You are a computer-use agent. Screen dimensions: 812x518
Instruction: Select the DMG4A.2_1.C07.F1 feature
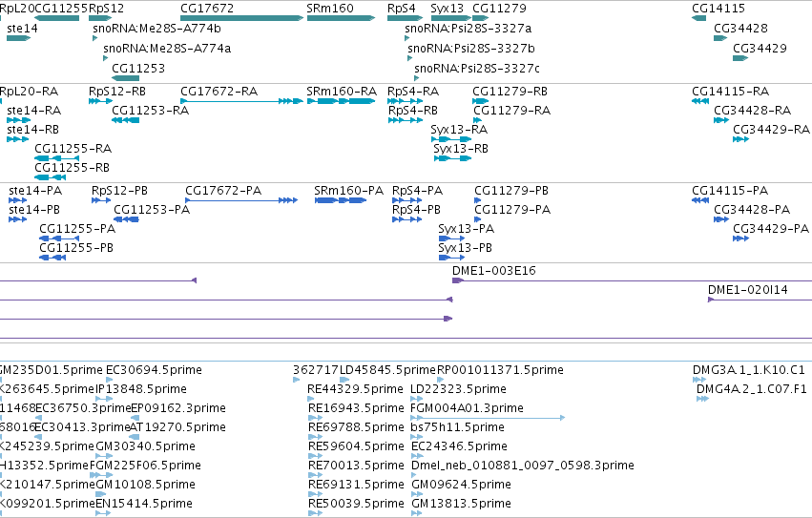pyautogui.click(x=702, y=399)
